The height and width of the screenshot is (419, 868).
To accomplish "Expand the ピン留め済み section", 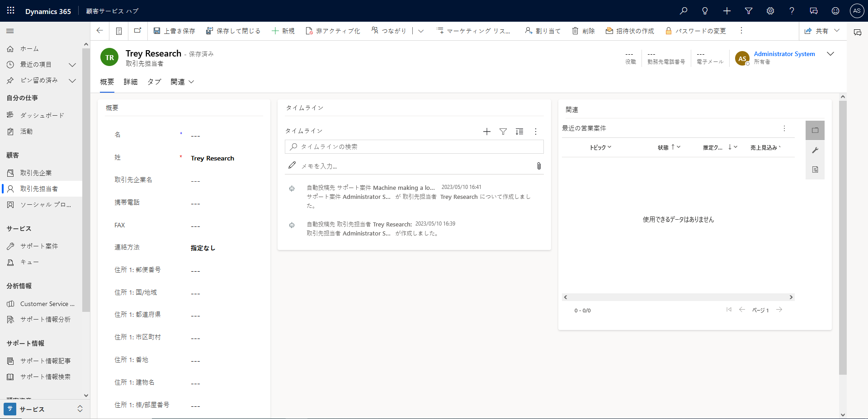I will pos(72,80).
